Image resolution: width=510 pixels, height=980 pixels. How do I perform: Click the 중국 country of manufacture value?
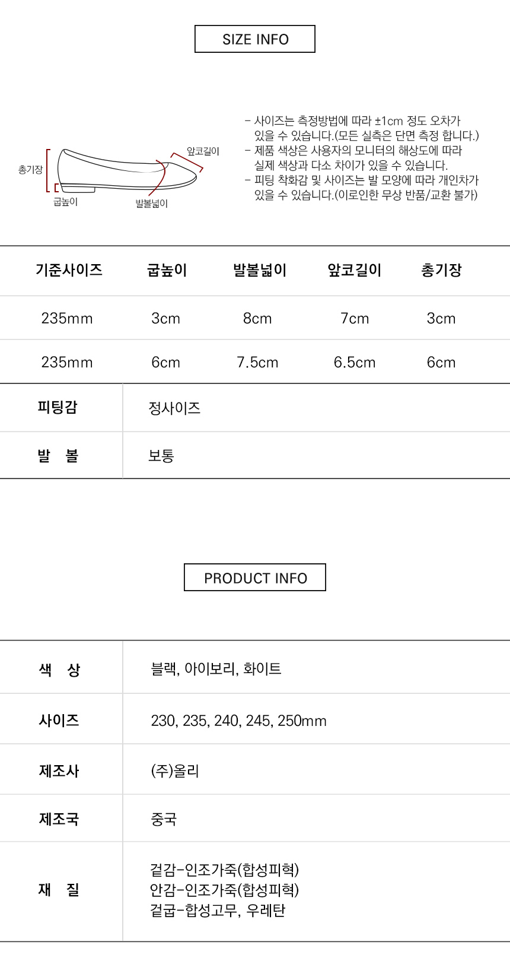click(x=164, y=819)
